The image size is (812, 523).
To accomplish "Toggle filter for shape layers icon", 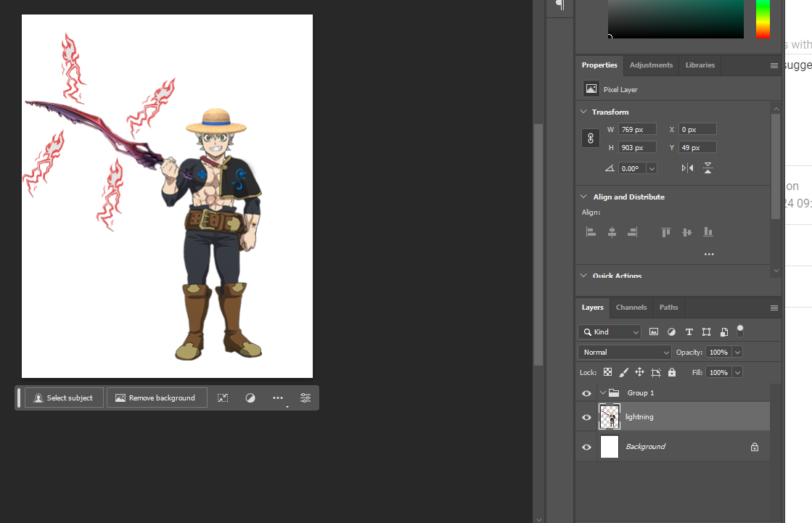I will pyautogui.click(x=706, y=332).
